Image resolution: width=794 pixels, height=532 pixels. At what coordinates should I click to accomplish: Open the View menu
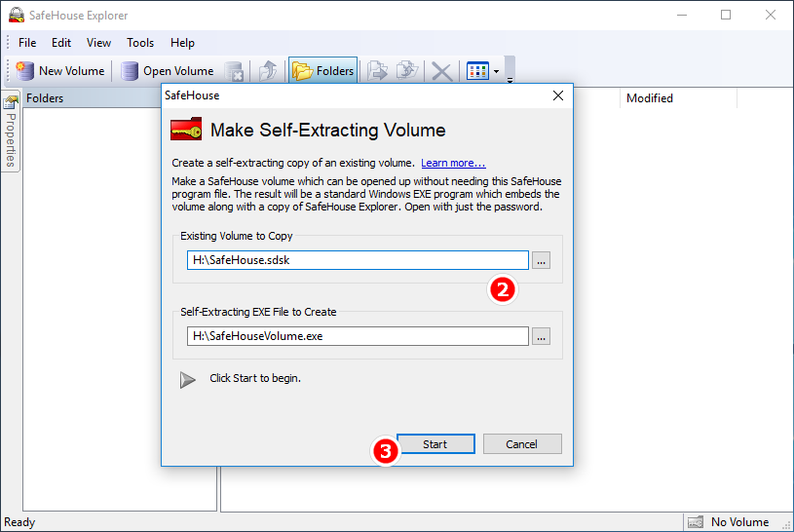(98, 43)
